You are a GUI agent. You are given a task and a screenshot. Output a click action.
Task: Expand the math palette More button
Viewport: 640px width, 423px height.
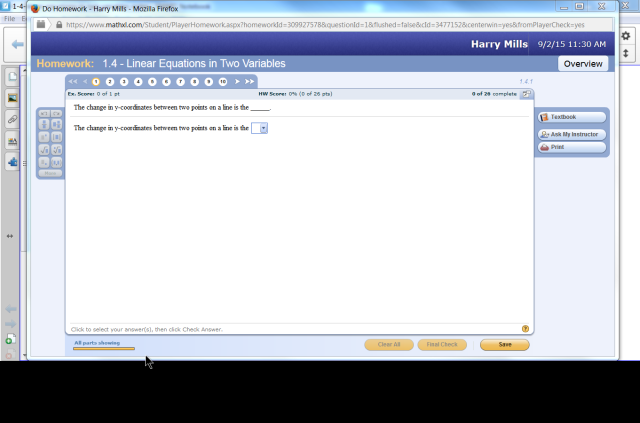tap(50, 173)
